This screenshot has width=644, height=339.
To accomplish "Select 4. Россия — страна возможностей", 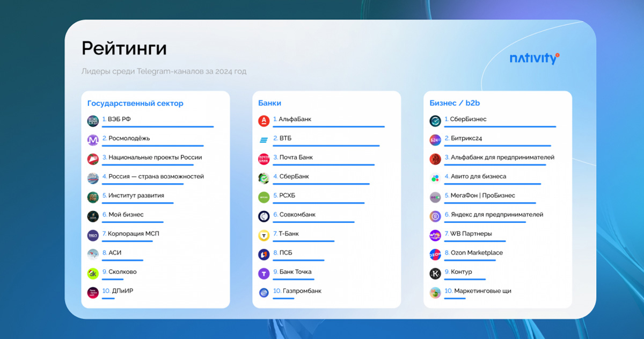I will coord(153,176).
